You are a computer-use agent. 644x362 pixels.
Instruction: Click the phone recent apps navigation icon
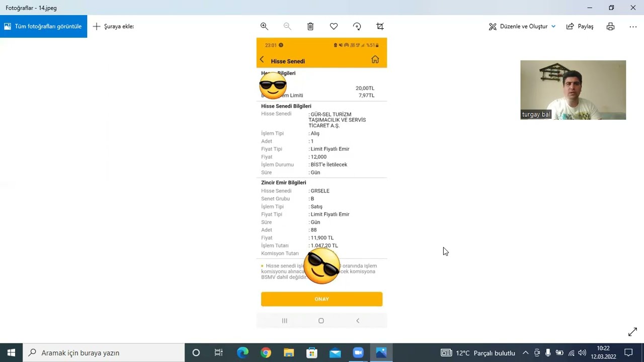coord(284,321)
